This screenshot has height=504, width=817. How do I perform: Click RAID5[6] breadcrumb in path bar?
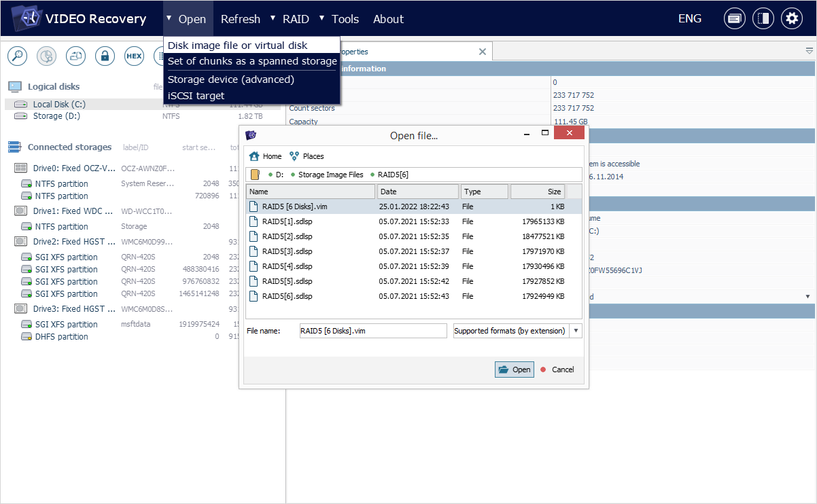(393, 175)
